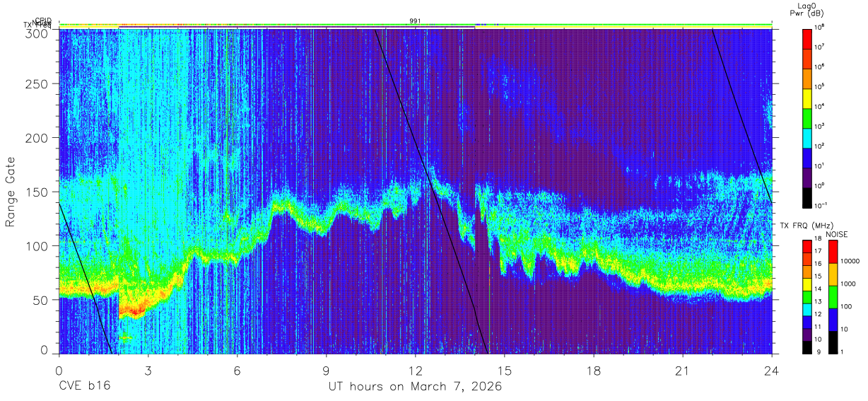The width and height of the screenshot is (868, 401).
Task: Click the red top segment of NOISE colorbar
Action: pyautogui.click(x=833, y=252)
